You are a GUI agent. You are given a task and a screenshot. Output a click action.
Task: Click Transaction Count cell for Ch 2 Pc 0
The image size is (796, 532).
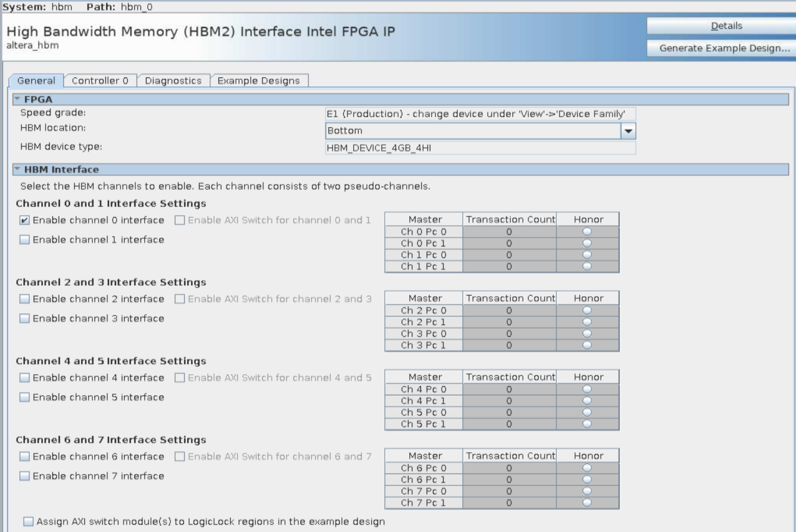coord(509,310)
